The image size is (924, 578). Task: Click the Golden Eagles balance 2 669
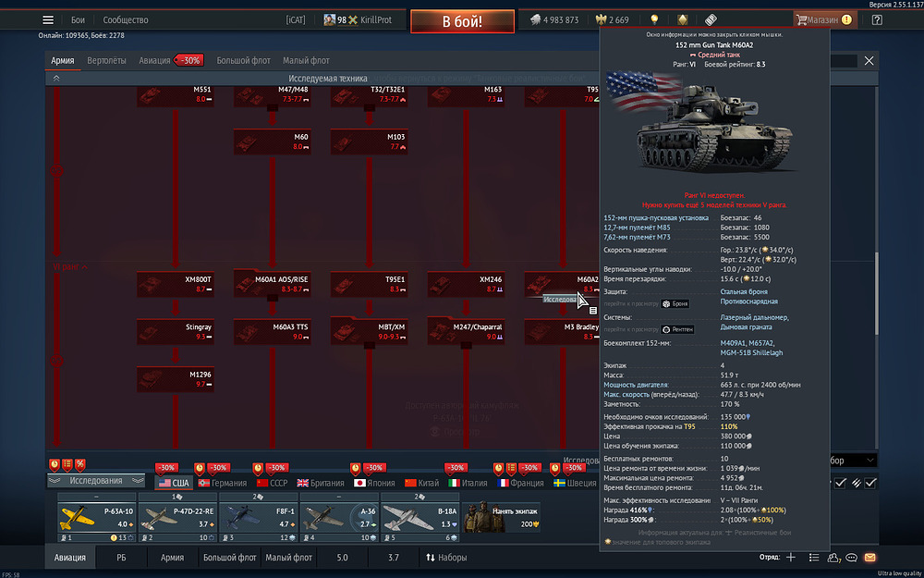tap(614, 20)
